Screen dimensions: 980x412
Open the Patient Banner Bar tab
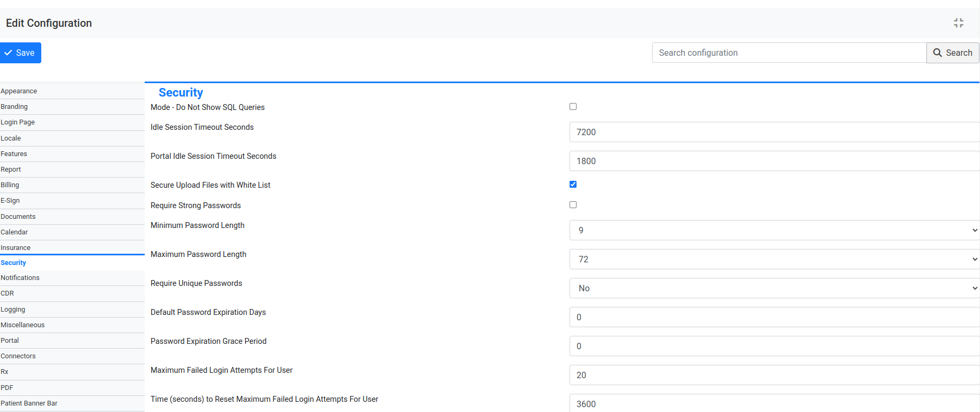(29, 403)
